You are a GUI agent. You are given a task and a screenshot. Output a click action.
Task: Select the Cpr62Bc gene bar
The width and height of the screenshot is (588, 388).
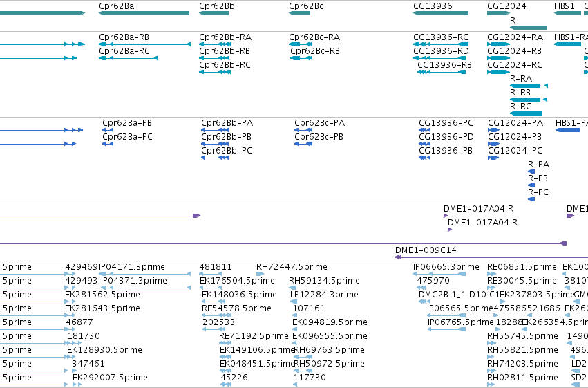[299, 13]
